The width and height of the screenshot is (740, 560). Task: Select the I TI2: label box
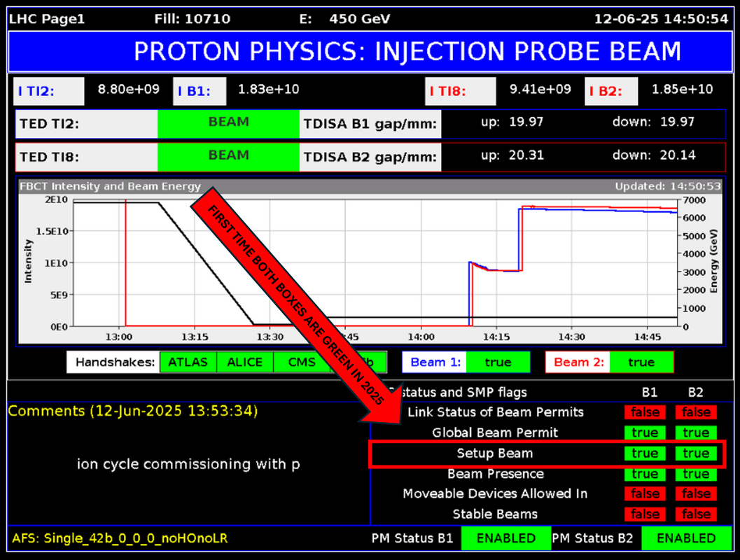48,91
